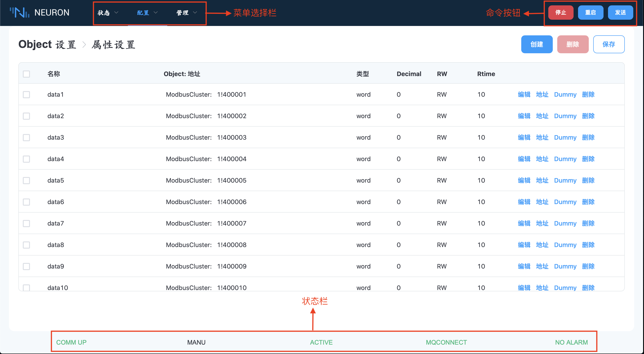Click 编辑 for data6
The image size is (644, 354).
pos(524,202)
